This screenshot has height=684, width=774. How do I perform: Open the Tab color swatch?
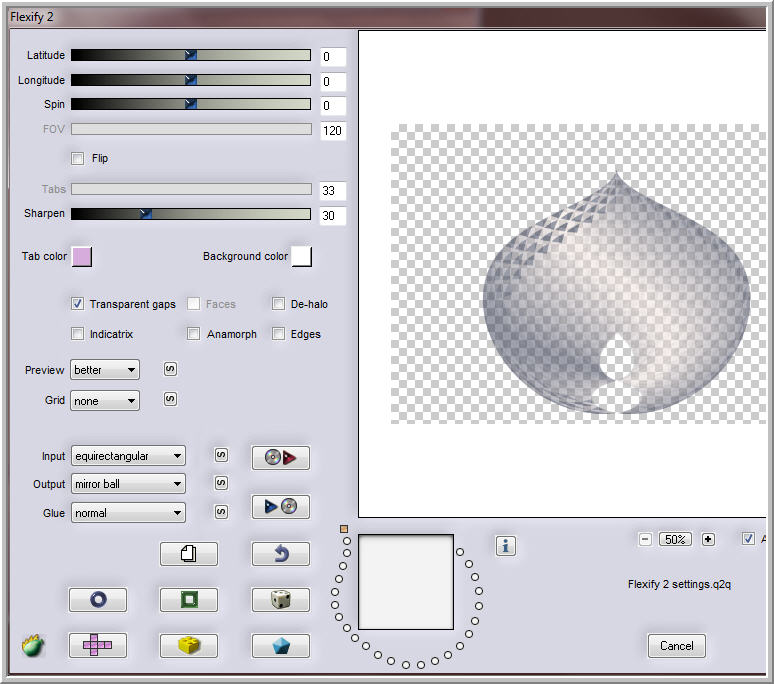point(82,257)
